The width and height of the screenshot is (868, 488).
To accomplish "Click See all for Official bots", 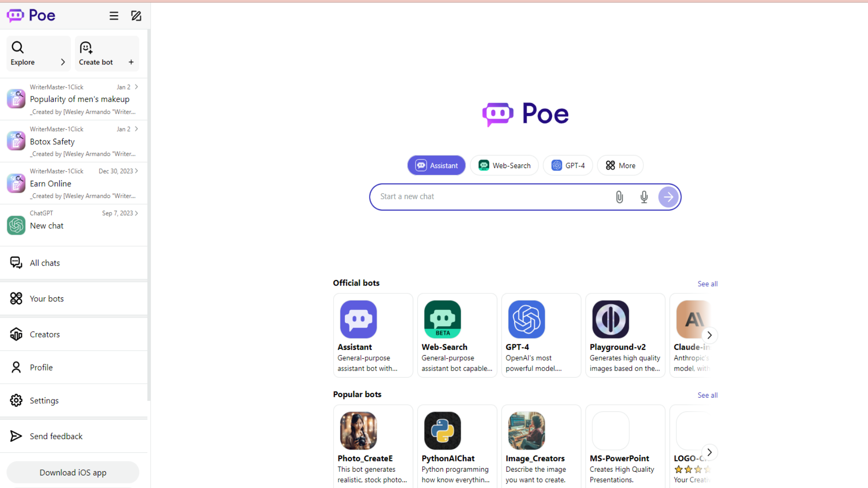I will click(707, 284).
